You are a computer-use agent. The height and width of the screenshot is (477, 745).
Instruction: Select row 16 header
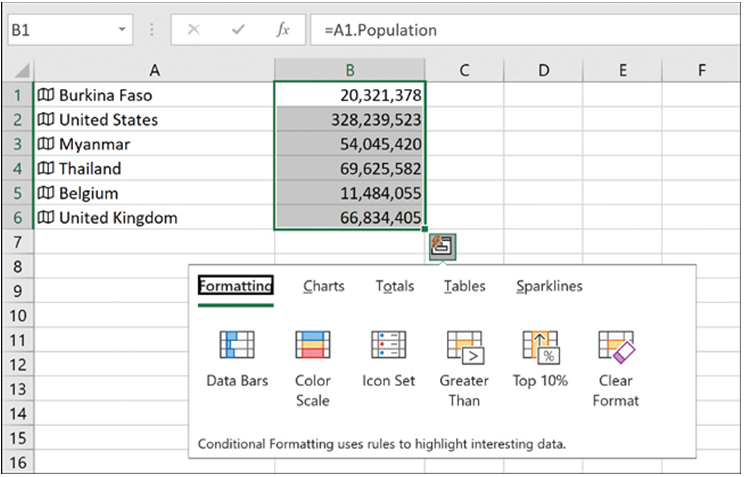(x=18, y=462)
